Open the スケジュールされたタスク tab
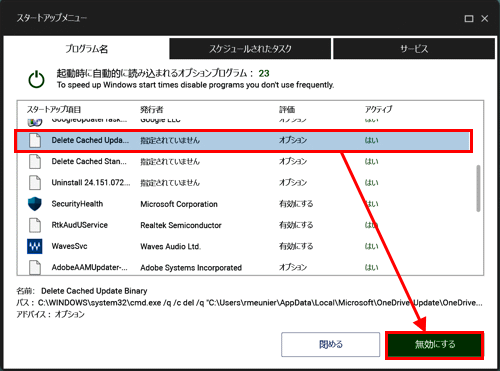This screenshot has height=371, width=500. point(250,49)
